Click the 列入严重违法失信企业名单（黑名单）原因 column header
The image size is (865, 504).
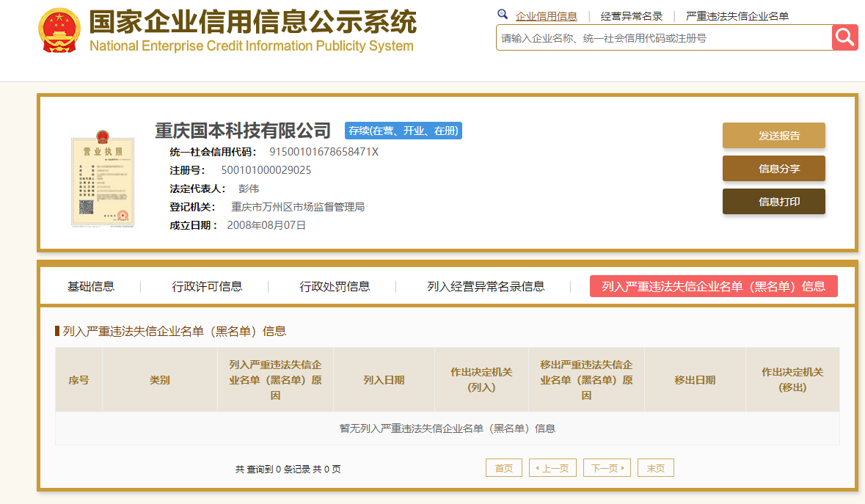pyautogui.click(x=275, y=380)
